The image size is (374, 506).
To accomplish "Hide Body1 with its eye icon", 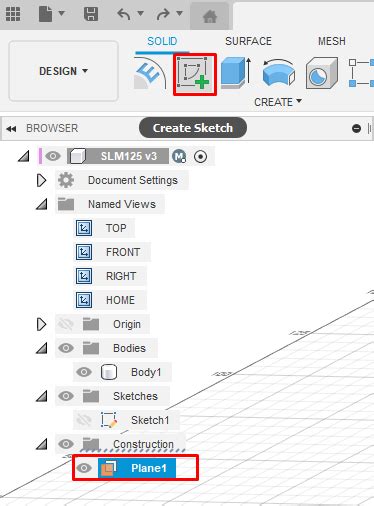I will pyautogui.click(x=84, y=372).
